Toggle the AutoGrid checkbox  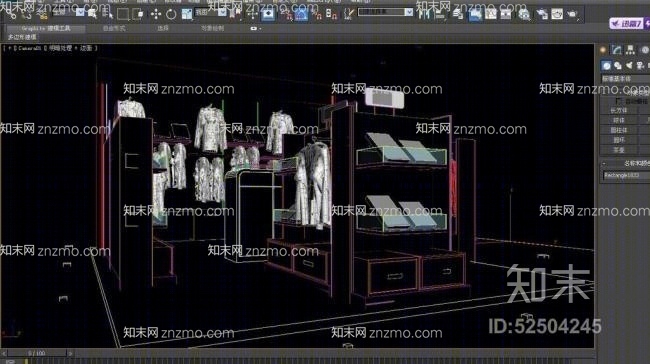coord(618,101)
